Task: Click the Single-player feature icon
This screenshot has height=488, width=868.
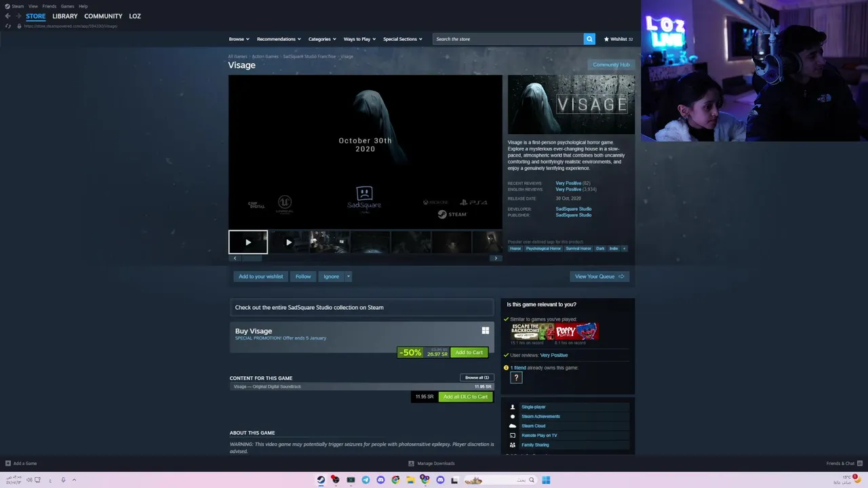Action: (x=513, y=407)
